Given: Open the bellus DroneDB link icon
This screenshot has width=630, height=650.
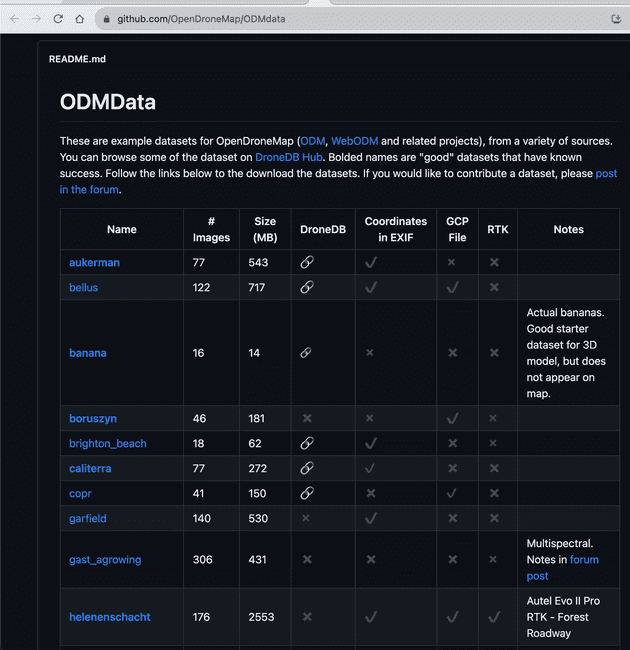Looking at the screenshot, I should click(307, 287).
